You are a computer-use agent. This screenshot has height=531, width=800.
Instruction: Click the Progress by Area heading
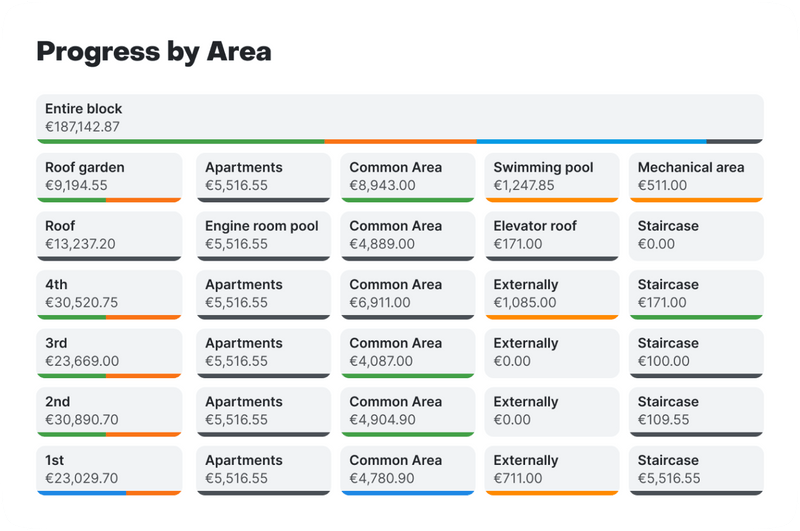[x=154, y=52]
